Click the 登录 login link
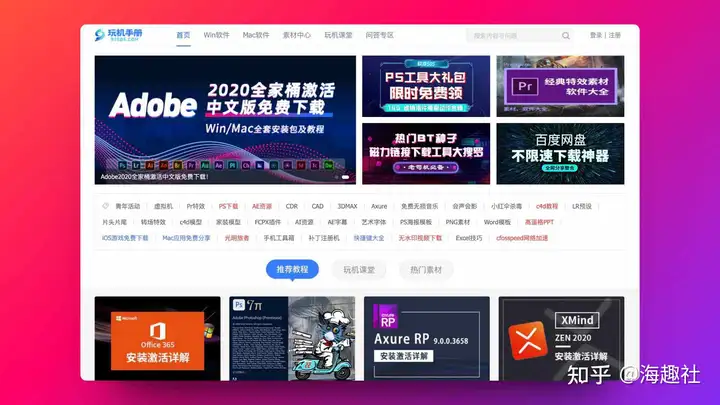This screenshot has width=720, height=405. coord(596,35)
